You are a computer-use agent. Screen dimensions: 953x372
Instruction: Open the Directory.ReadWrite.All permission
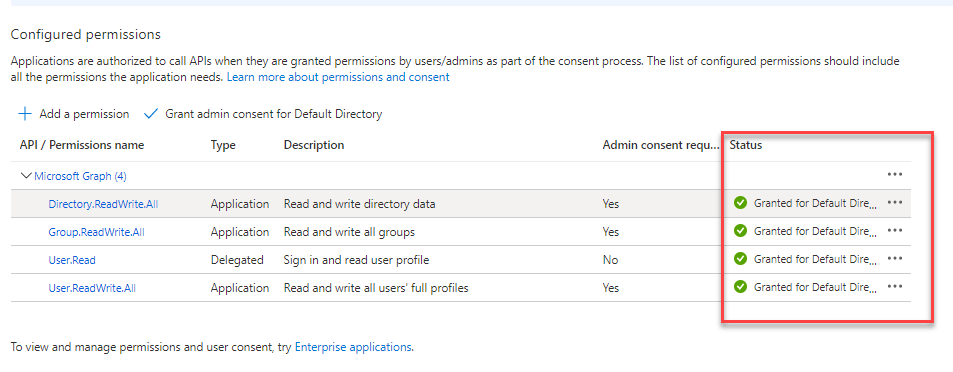pyautogui.click(x=103, y=204)
